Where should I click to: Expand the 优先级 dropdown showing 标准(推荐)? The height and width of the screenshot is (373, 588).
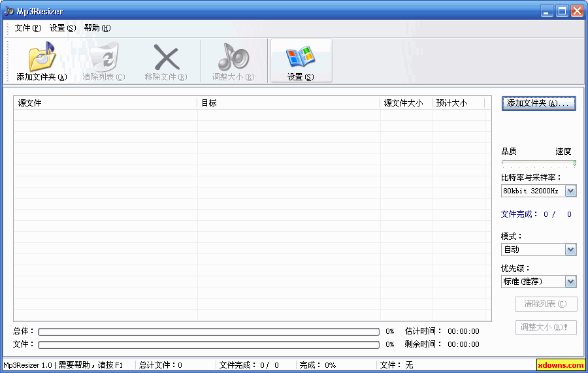(x=570, y=281)
